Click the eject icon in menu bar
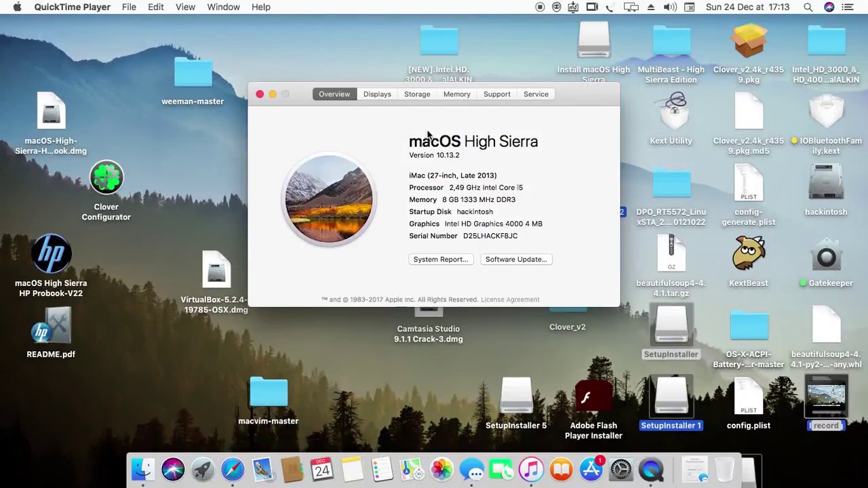The width and height of the screenshot is (868, 488). point(651,7)
